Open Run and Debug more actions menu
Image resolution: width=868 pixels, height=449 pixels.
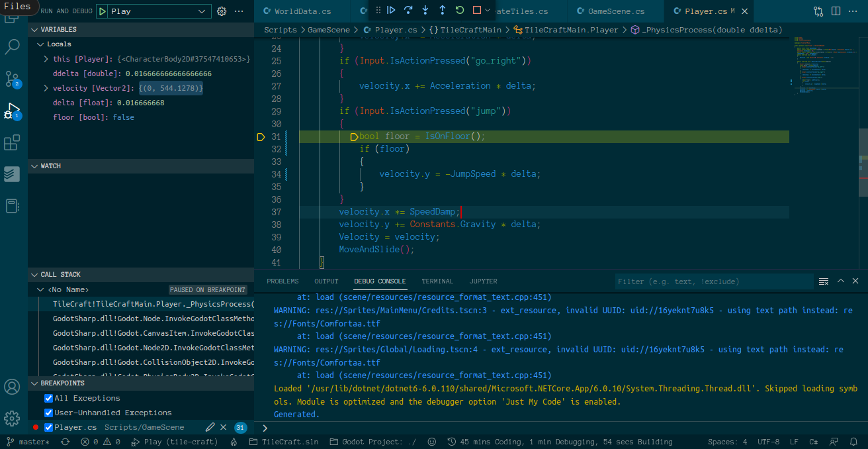coord(239,11)
